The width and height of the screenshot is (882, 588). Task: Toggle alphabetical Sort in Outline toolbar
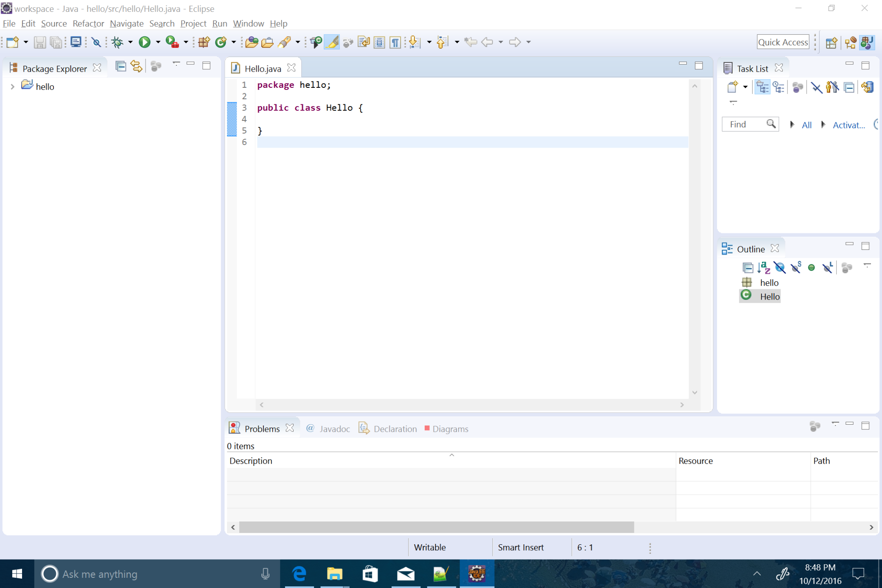click(x=764, y=267)
